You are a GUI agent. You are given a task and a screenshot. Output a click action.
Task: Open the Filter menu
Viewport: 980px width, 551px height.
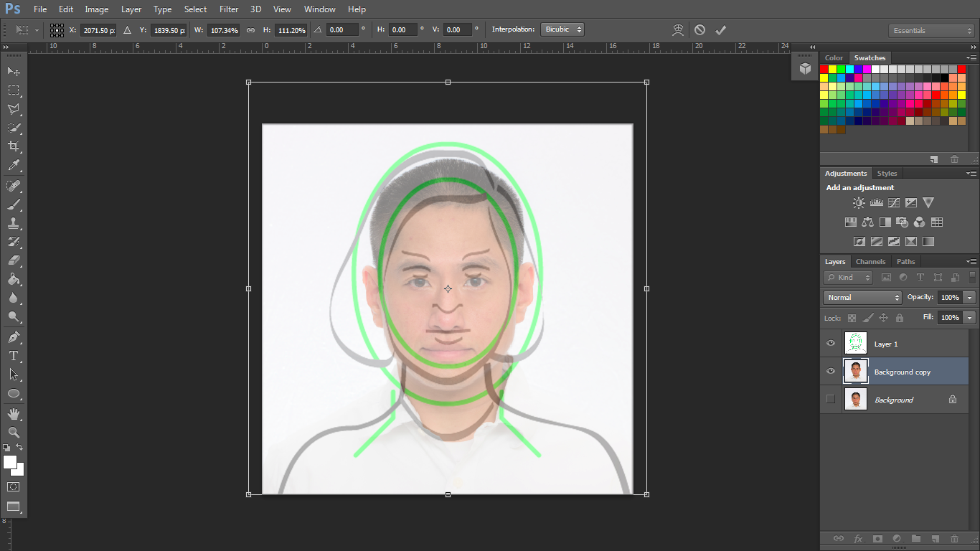pos(228,9)
